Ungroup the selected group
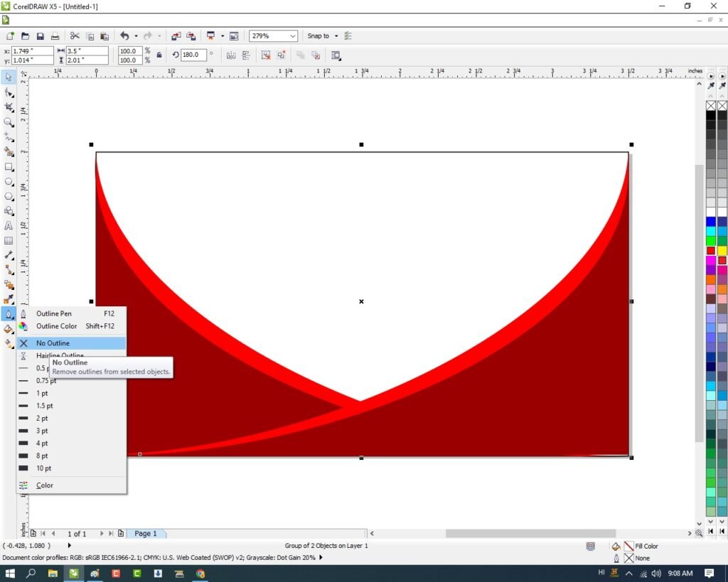The width and height of the screenshot is (728, 582). pos(266,55)
